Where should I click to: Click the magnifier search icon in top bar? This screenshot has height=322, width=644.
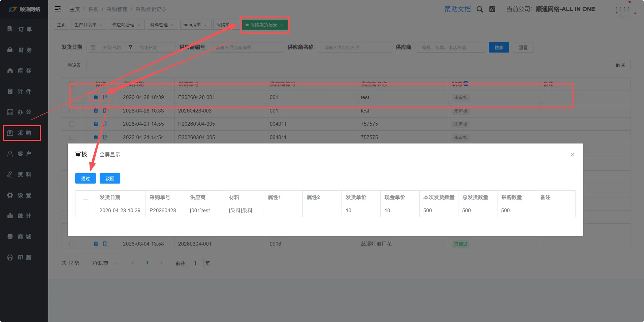480,9
